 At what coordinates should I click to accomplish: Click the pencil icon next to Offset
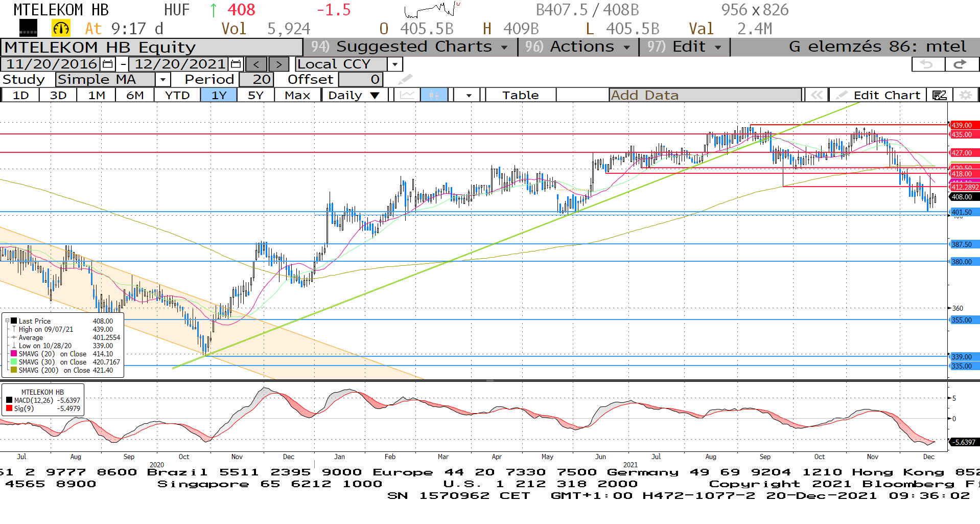(x=405, y=79)
